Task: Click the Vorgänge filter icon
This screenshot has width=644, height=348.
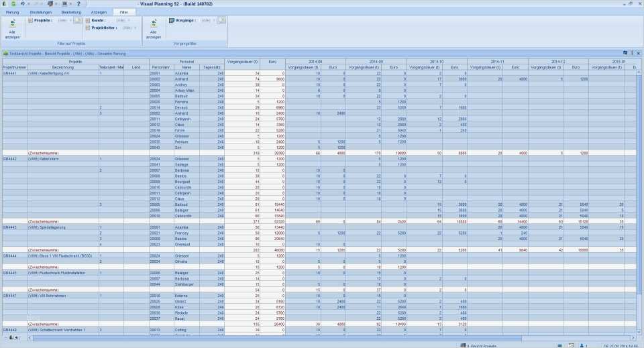Action: pos(171,20)
